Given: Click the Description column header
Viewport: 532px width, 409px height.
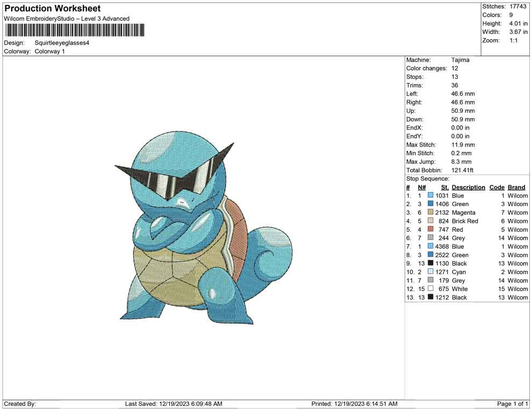Looking at the screenshot, I should point(468,187).
